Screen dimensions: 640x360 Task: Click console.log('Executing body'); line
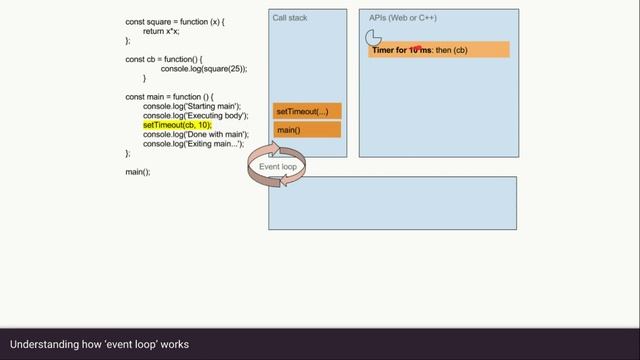(196, 116)
